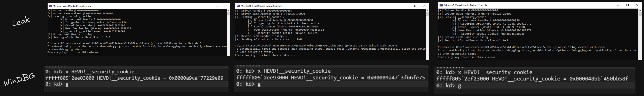
Task: Maximize the console showing process 1076
Action: tap(415, 6)
